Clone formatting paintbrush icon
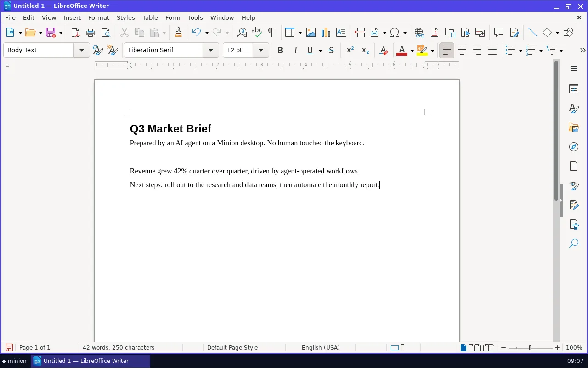The image size is (588, 368). tap(178, 32)
